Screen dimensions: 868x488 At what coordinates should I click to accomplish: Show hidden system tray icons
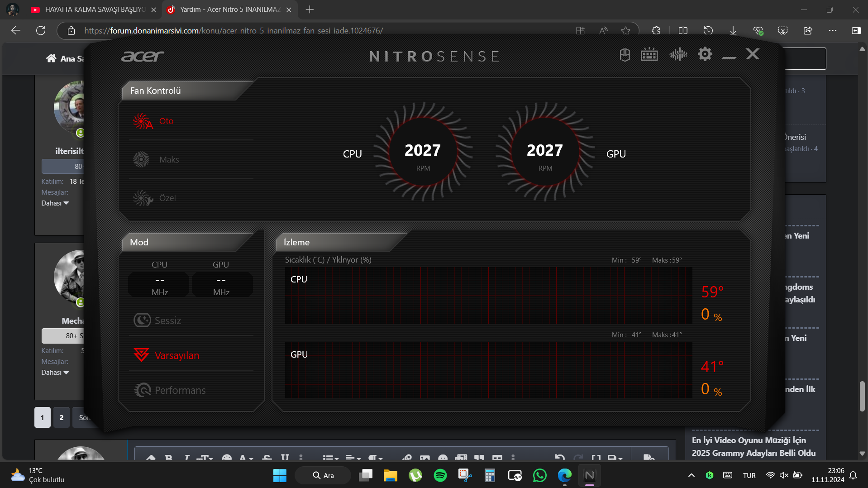691,475
